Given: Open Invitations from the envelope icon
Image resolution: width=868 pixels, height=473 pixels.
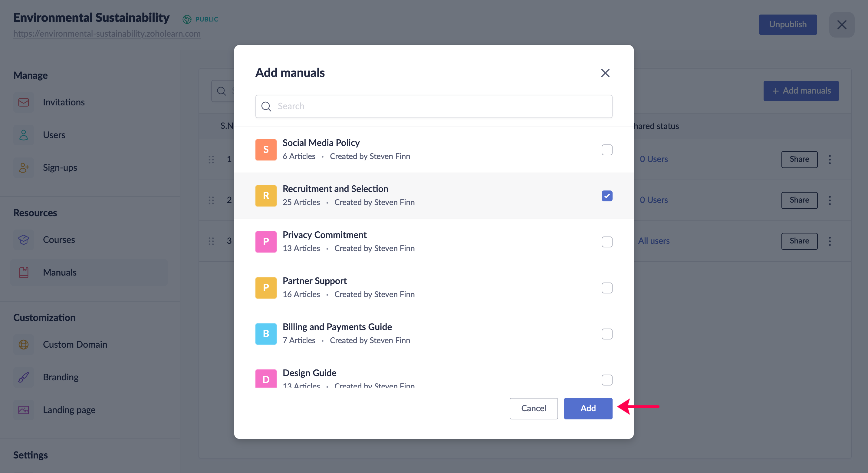Looking at the screenshot, I should pyautogui.click(x=24, y=102).
